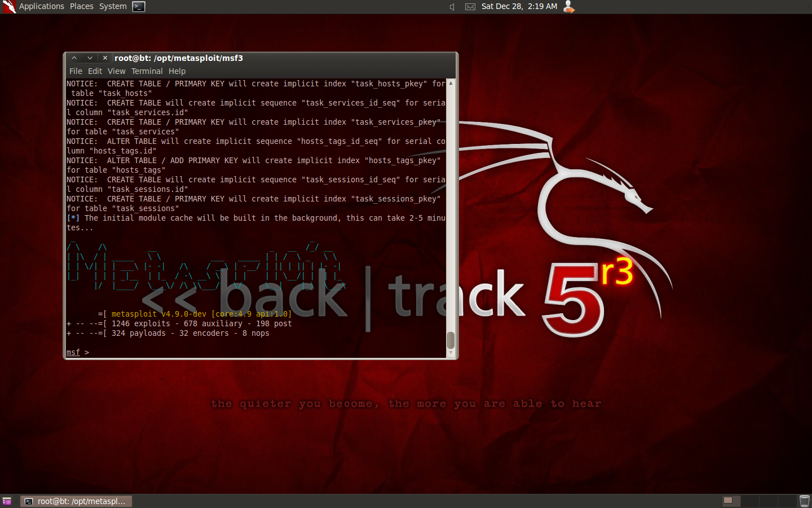This screenshot has height=508, width=812.
Task: Click the terminal scrollbar thumb
Action: click(x=451, y=340)
